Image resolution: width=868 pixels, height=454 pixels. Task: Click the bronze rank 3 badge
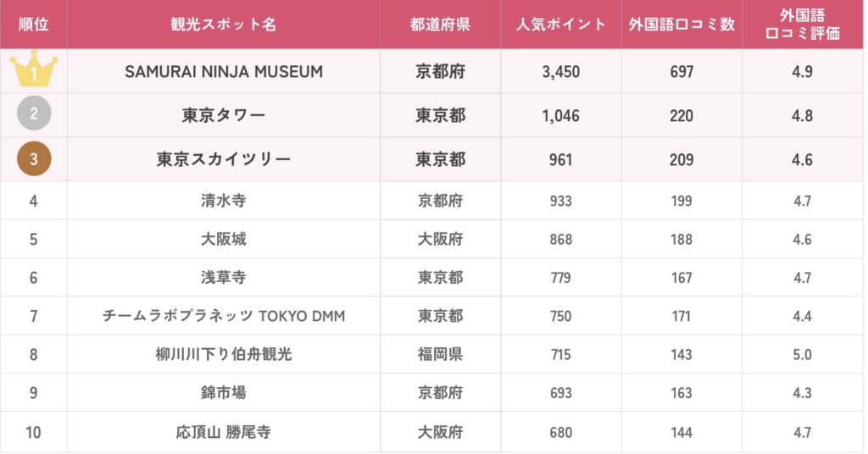(x=33, y=159)
